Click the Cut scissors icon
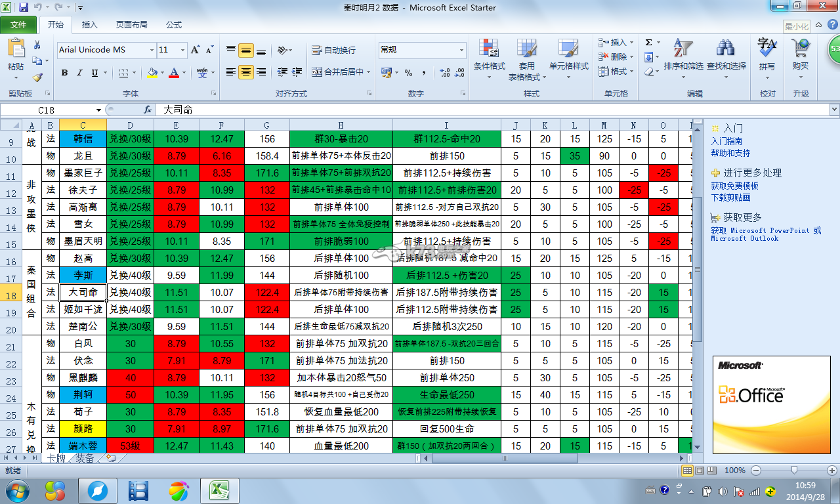This screenshot has height=504, width=840. [37, 45]
